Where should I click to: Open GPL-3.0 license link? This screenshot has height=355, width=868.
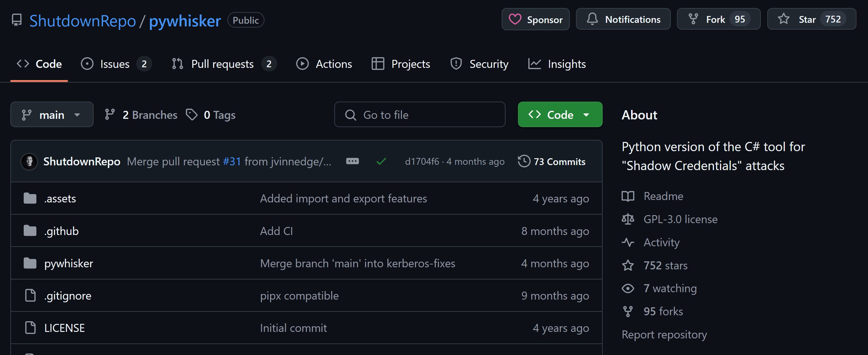click(x=680, y=219)
